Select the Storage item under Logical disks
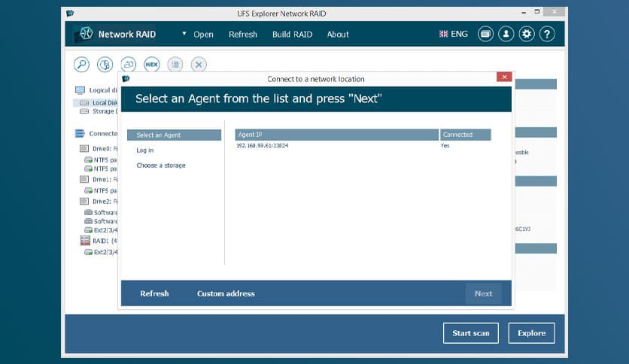Screen dimensions: 629x364 pos(99,111)
